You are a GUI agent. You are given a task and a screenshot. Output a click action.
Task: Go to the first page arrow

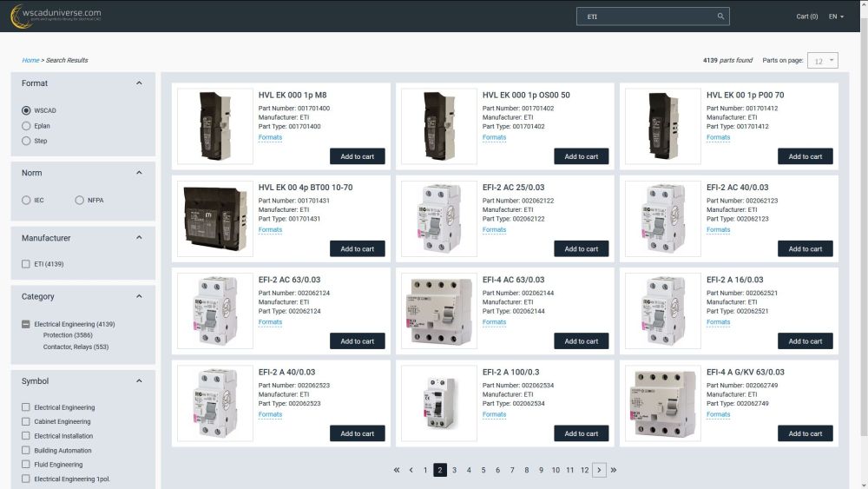[x=397, y=470]
